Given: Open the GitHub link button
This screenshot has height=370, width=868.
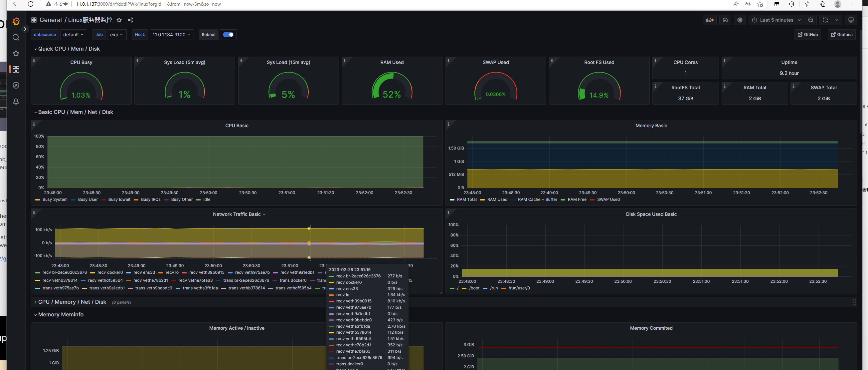Looking at the screenshot, I should point(807,34).
